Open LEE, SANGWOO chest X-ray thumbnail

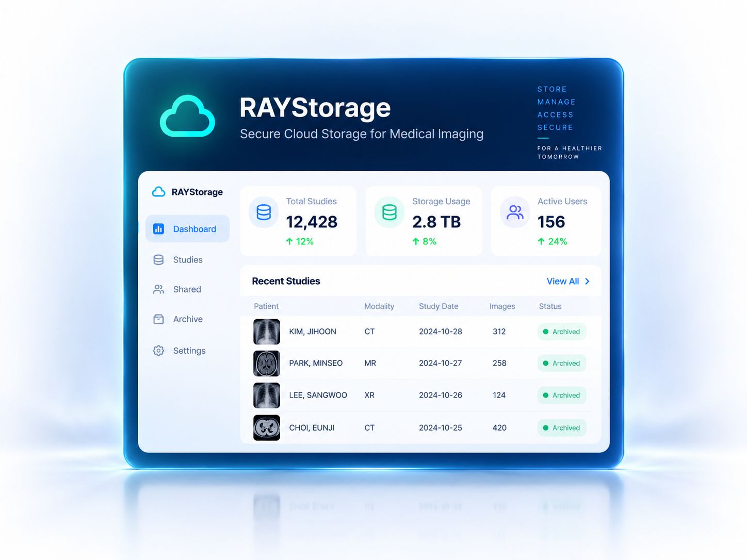pyautogui.click(x=267, y=395)
